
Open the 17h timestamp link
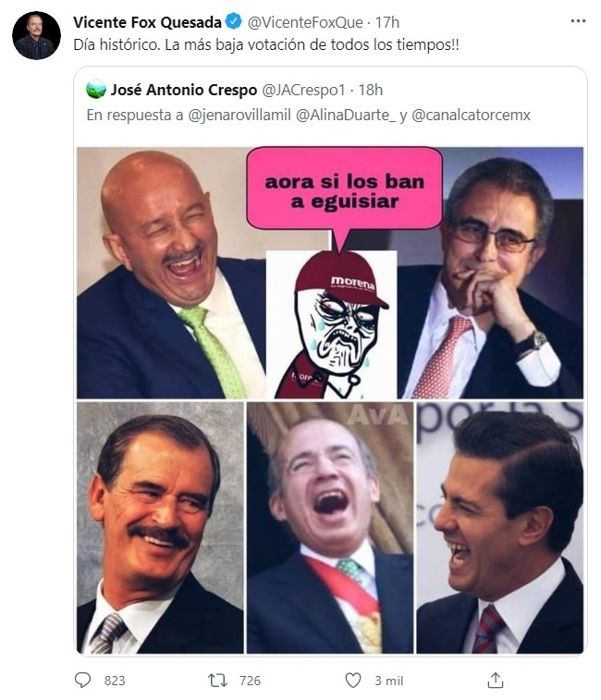pyautogui.click(x=388, y=22)
